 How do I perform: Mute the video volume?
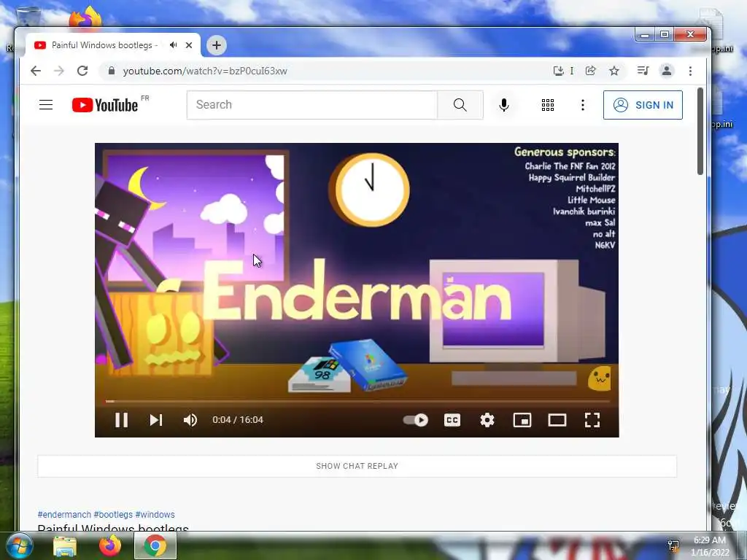[x=190, y=420]
